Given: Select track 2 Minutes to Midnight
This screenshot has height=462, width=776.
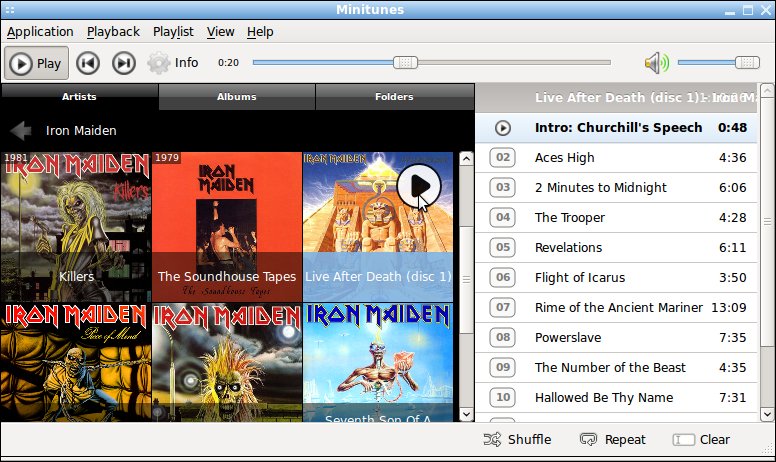Looking at the screenshot, I should pos(616,187).
